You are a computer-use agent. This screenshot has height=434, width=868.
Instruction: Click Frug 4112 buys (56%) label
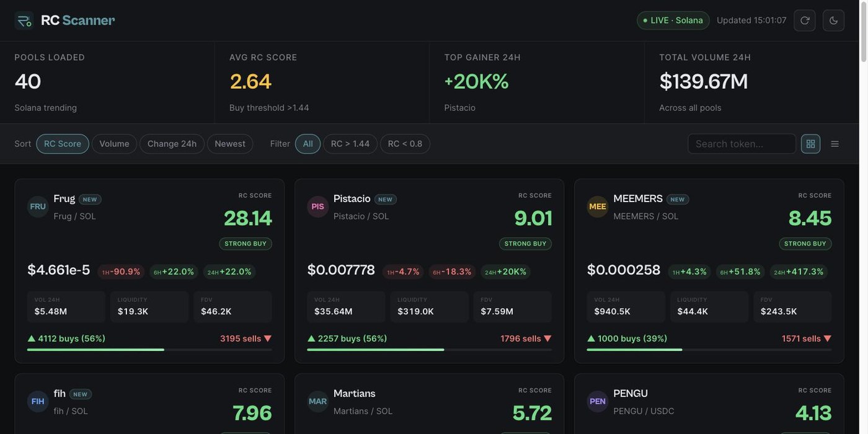point(66,339)
